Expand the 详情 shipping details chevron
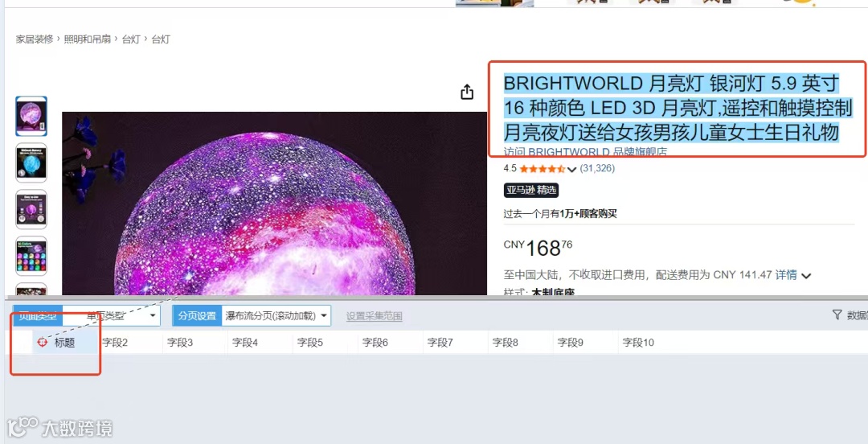868x444 pixels. coord(807,276)
